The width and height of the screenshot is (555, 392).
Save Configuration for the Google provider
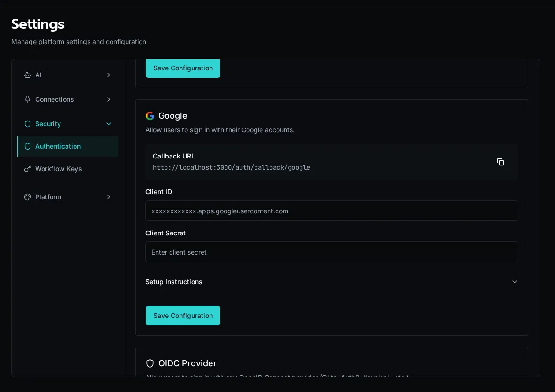click(x=183, y=316)
